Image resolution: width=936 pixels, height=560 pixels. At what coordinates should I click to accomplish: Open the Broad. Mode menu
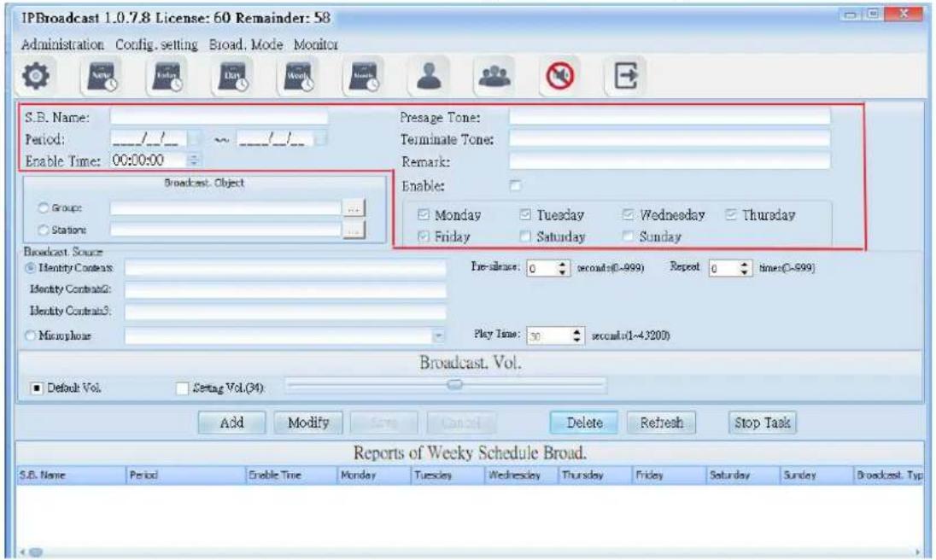coord(246,44)
